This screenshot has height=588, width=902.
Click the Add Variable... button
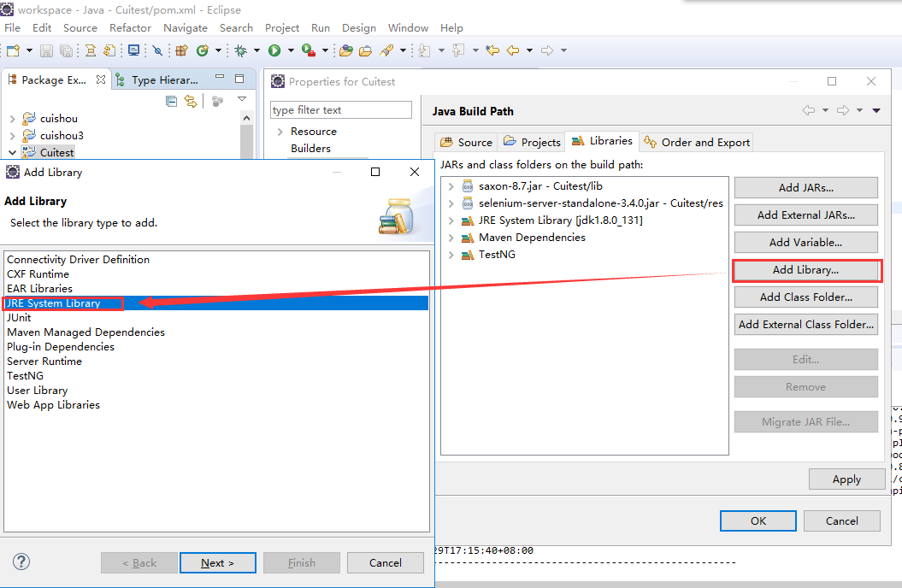(x=806, y=243)
